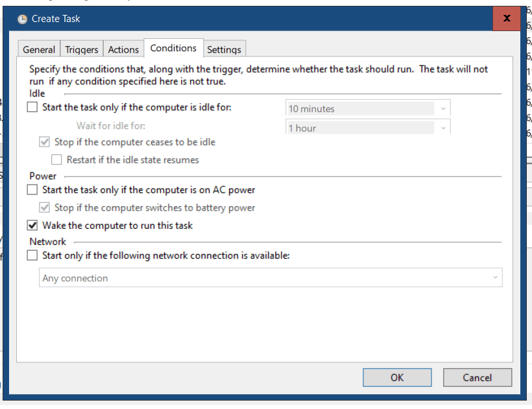The width and height of the screenshot is (532, 409).
Task: Check 'Restart if the idle state resumes'
Action: point(56,159)
